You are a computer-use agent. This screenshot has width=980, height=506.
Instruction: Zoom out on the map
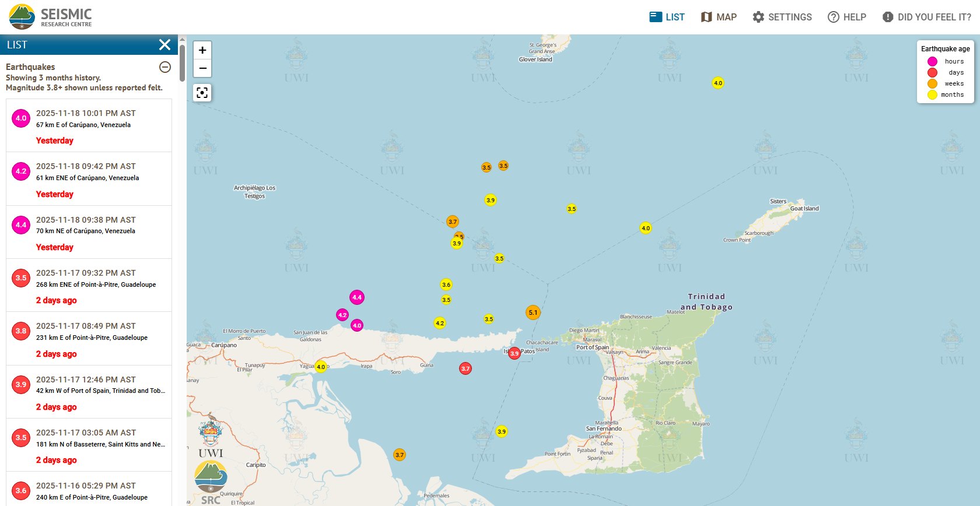(x=202, y=68)
